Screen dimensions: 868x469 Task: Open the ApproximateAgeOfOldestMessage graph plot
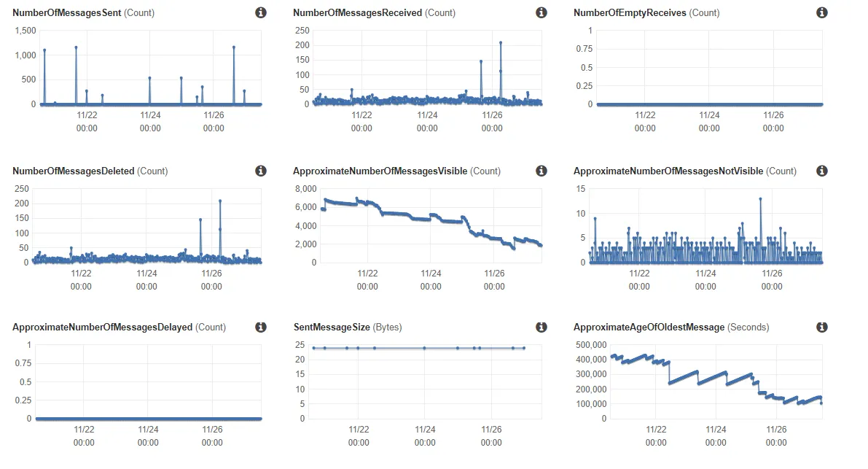tap(716, 381)
